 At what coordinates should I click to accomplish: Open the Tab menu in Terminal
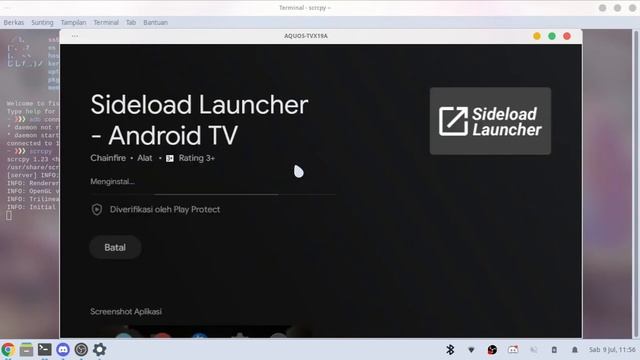(131, 22)
